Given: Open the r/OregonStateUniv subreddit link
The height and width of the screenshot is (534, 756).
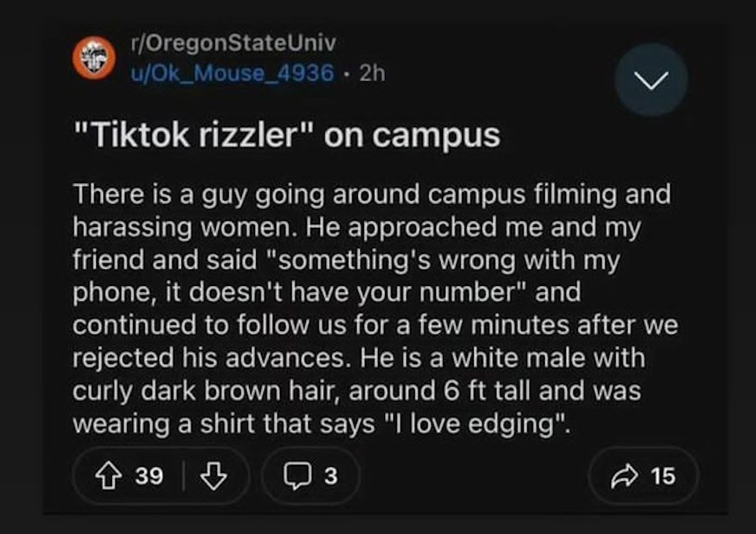Looking at the screenshot, I should (233, 43).
